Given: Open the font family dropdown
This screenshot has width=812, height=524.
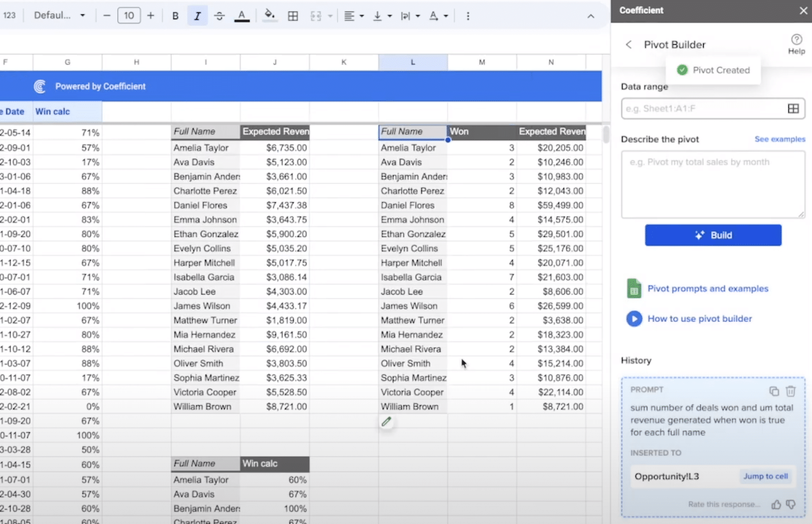Looking at the screenshot, I should [x=59, y=15].
